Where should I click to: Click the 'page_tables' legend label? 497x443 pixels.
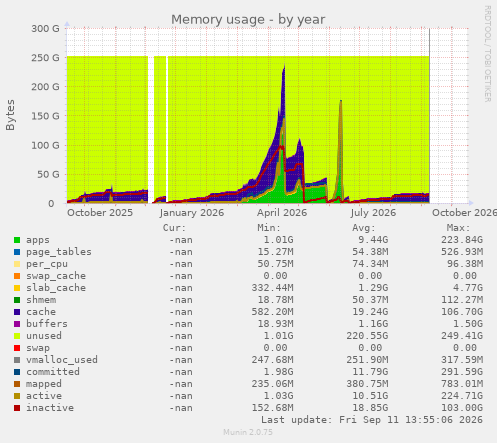coord(59,252)
